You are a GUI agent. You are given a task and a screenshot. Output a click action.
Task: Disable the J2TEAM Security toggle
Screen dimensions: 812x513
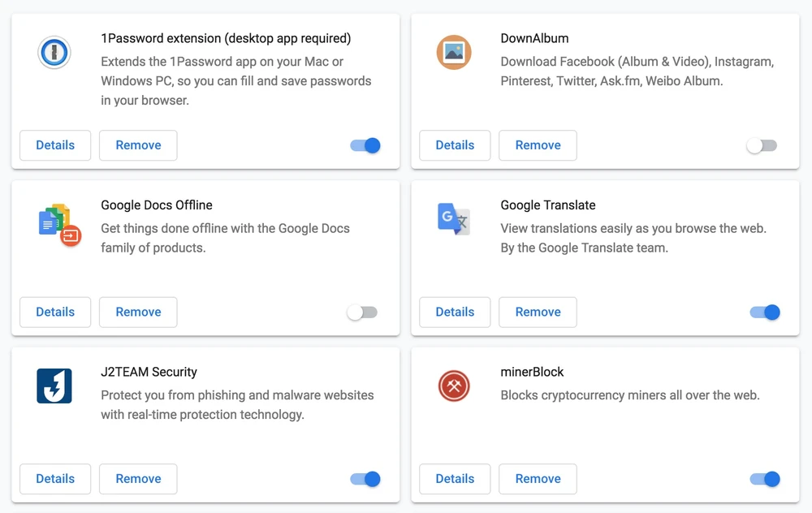pyautogui.click(x=365, y=479)
